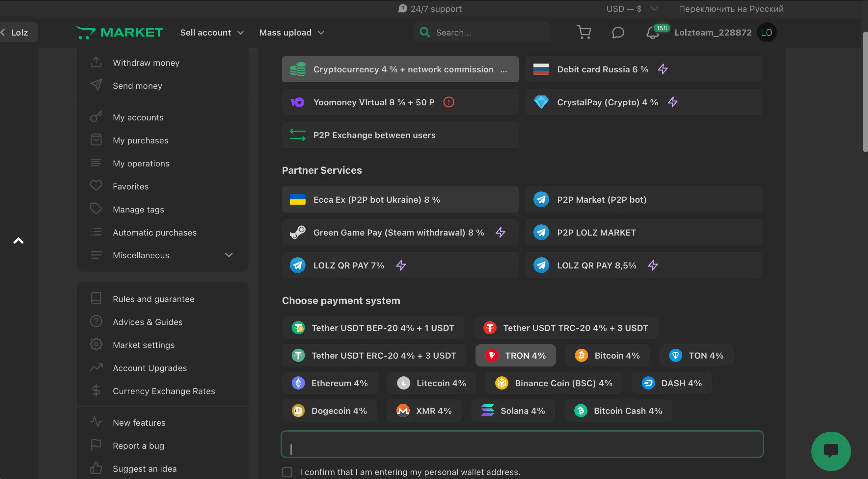The image size is (868, 479).
Task: Click the Manage tags tag icon
Action: (96, 209)
